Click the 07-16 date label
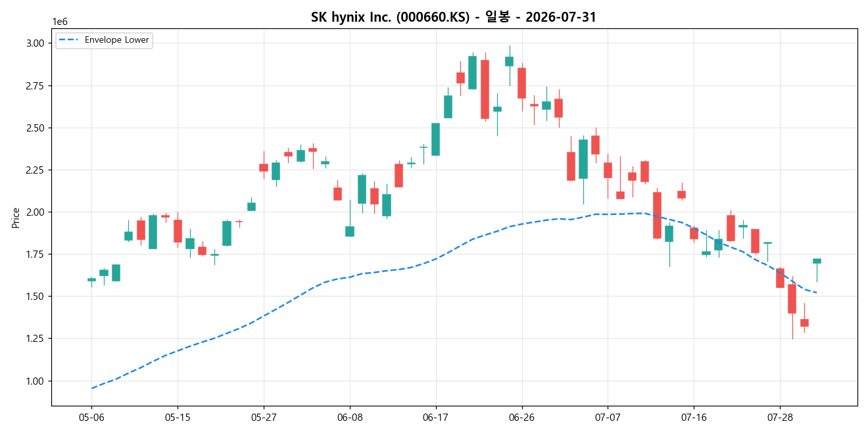Image resolution: width=868 pixels, height=434 pixels. click(694, 418)
